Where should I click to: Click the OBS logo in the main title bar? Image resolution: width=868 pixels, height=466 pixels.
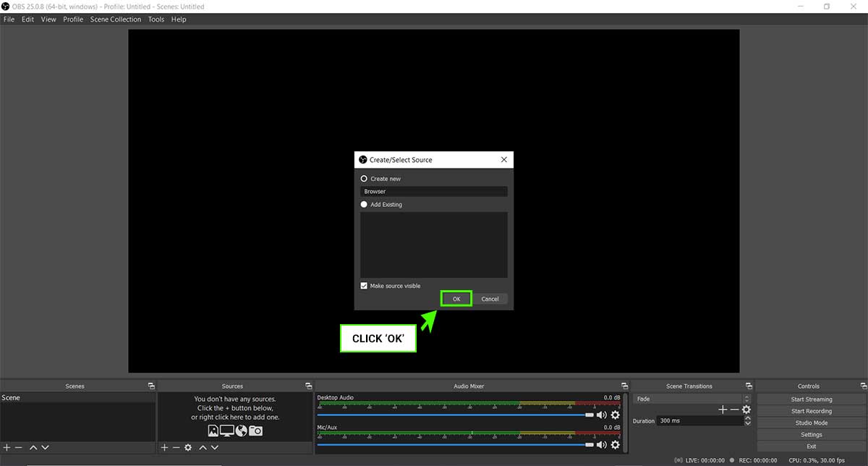6,7
